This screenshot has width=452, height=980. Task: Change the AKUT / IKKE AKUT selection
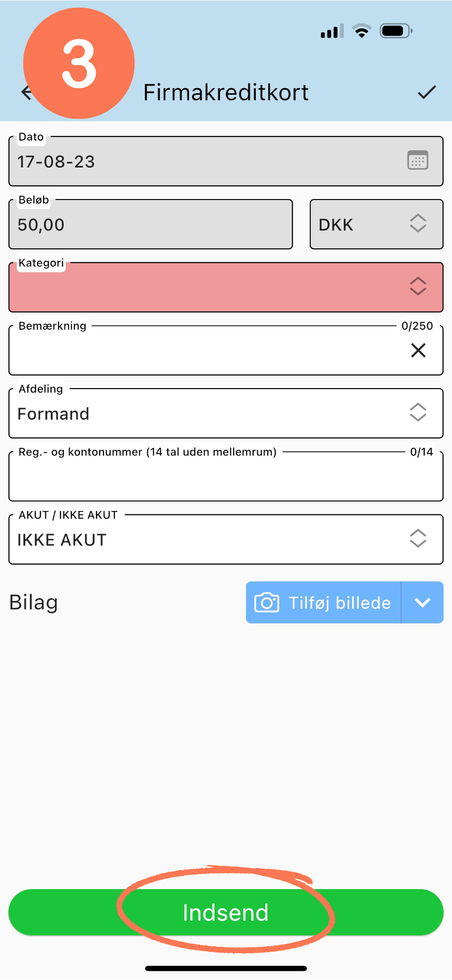pos(226,539)
